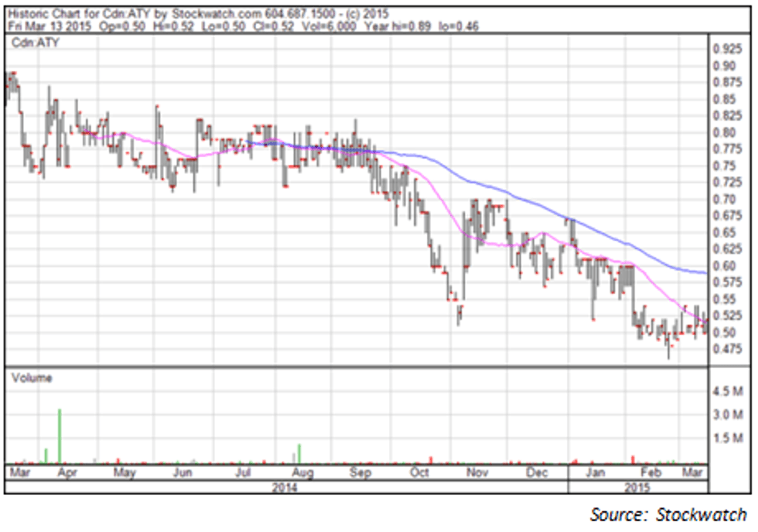
Task: Click the Nov month marker
Action: pos(476,472)
